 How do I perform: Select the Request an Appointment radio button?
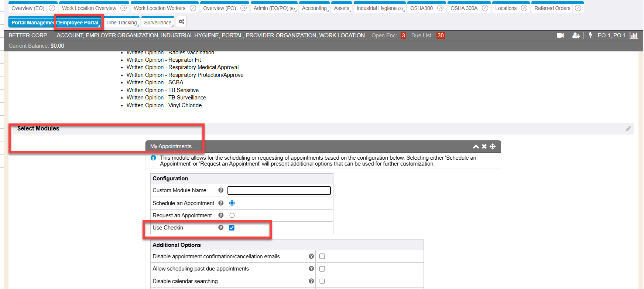pyautogui.click(x=232, y=215)
